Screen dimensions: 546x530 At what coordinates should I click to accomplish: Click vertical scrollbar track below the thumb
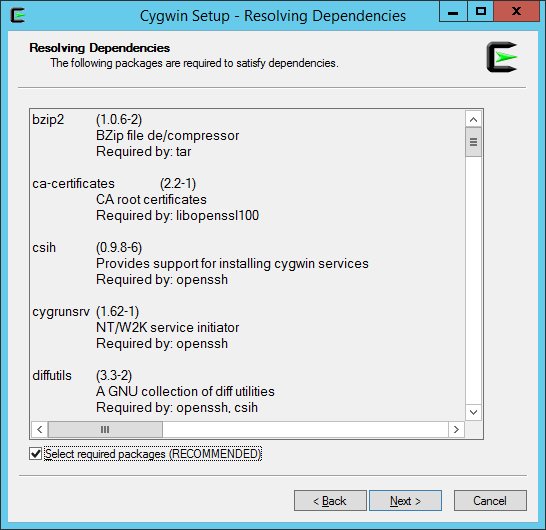[x=473, y=281]
